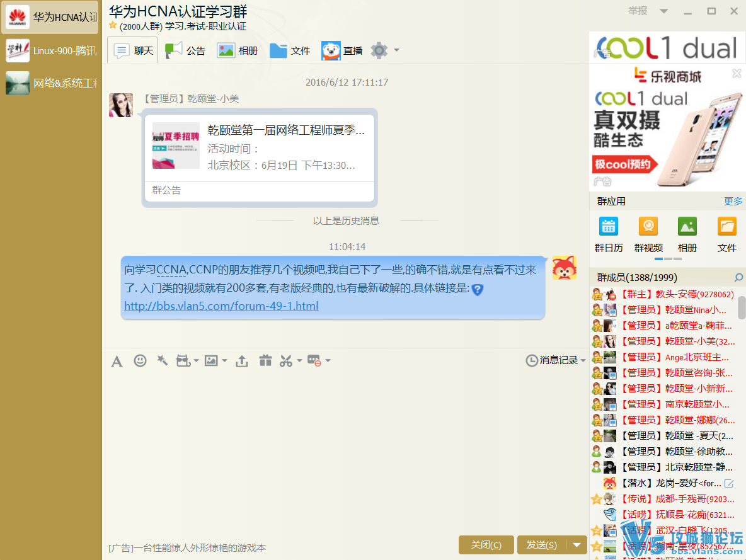Click the clock icon of 消息记录
Image resolution: width=746 pixels, height=560 pixels.
pyautogui.click(x=531, y=361)
